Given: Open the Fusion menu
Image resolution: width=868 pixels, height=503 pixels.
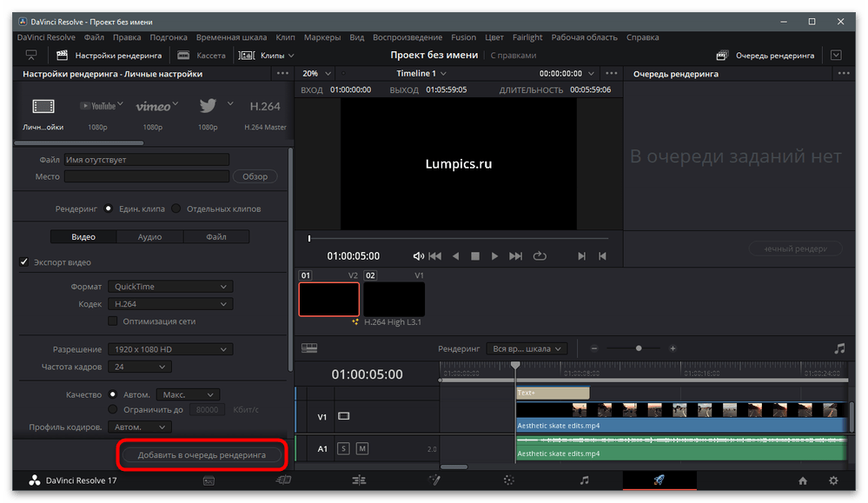Looking at the screenshot, I should [463, 37].
